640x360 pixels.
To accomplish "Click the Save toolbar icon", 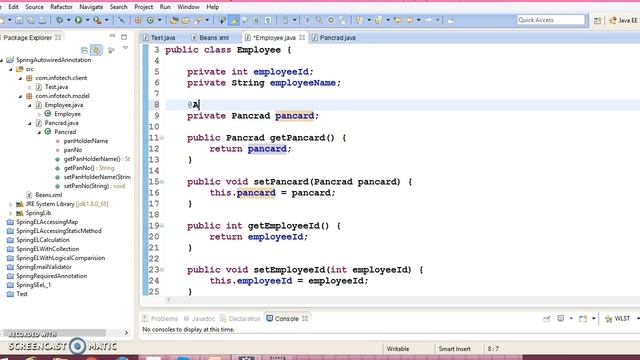I will pos(19,20).
